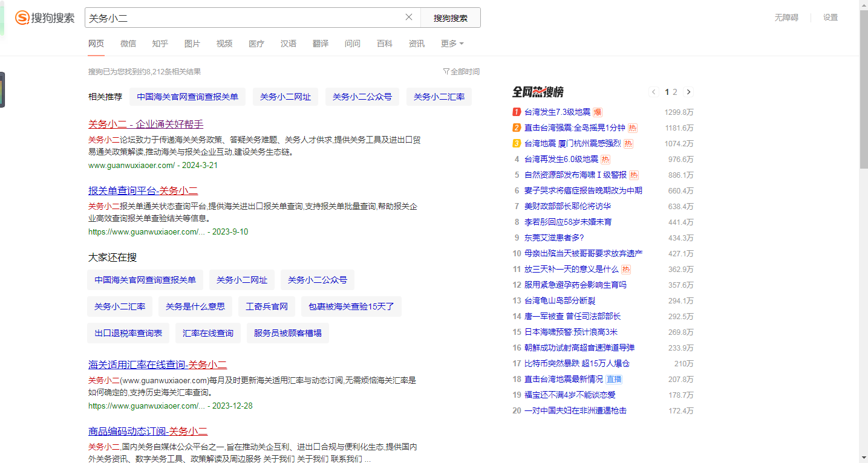The width and height of the screenshot is (868, 463).
Task: Switch to the 视频 tab
Action: [224, 44]
